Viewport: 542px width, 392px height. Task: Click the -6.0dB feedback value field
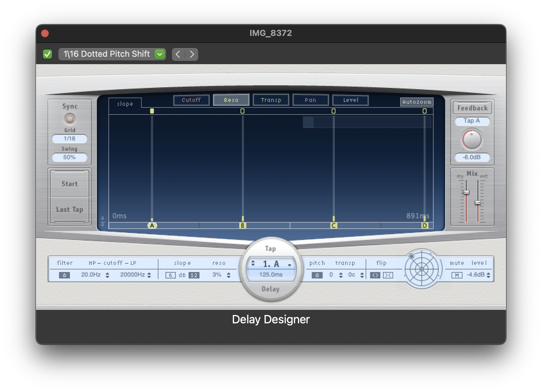[472, 157]
